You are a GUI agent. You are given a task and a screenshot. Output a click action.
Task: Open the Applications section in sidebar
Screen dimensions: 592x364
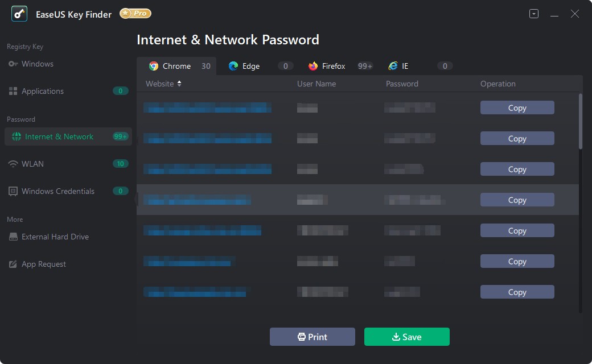[42, 91]
